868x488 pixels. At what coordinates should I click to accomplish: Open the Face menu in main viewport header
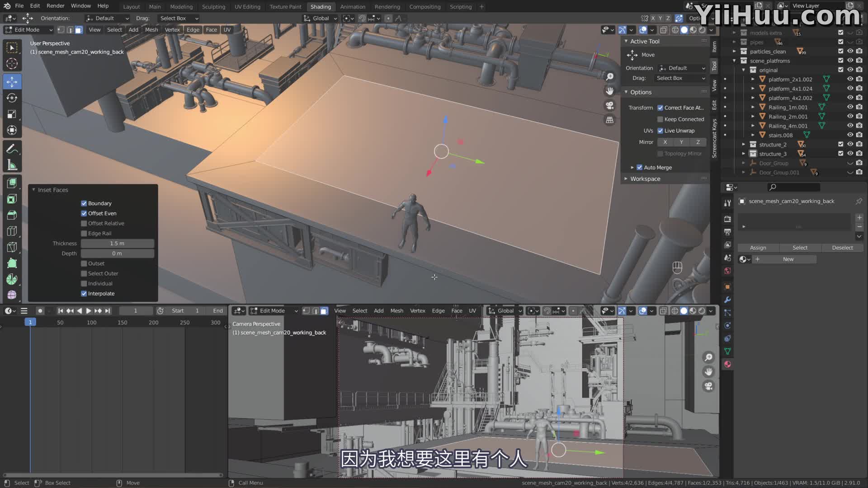coord(211,30)
